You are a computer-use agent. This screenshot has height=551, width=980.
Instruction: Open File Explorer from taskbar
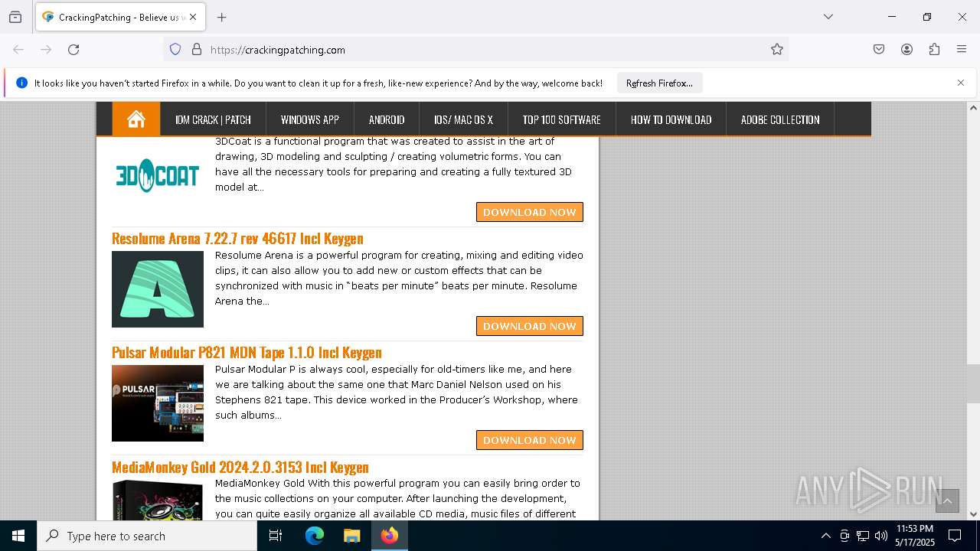point(351,536)
